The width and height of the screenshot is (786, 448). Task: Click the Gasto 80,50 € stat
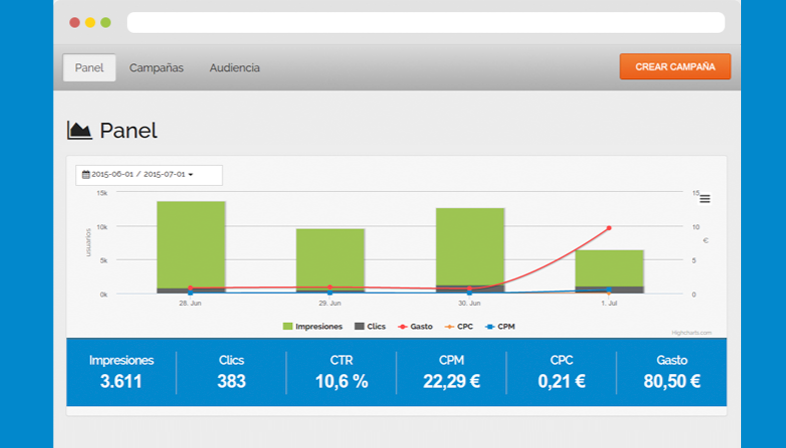click(672, 372)
